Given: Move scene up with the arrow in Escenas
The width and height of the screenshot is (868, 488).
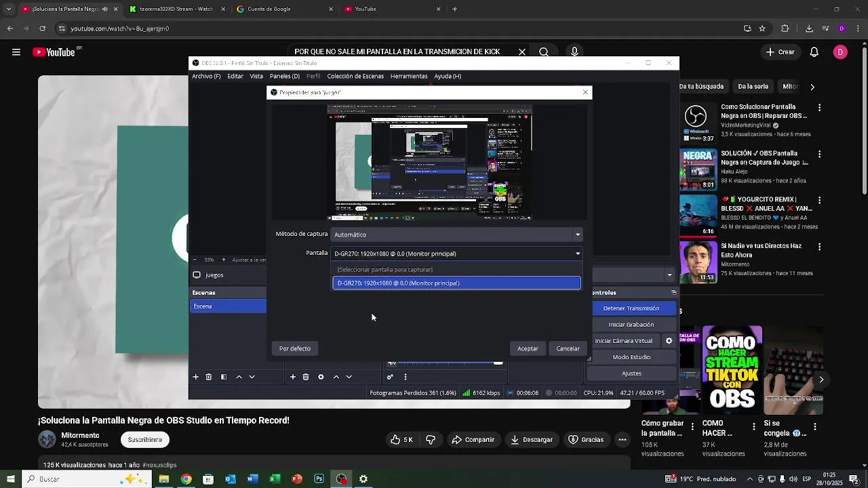Looking at the screenshot, I should pos(239,377).
